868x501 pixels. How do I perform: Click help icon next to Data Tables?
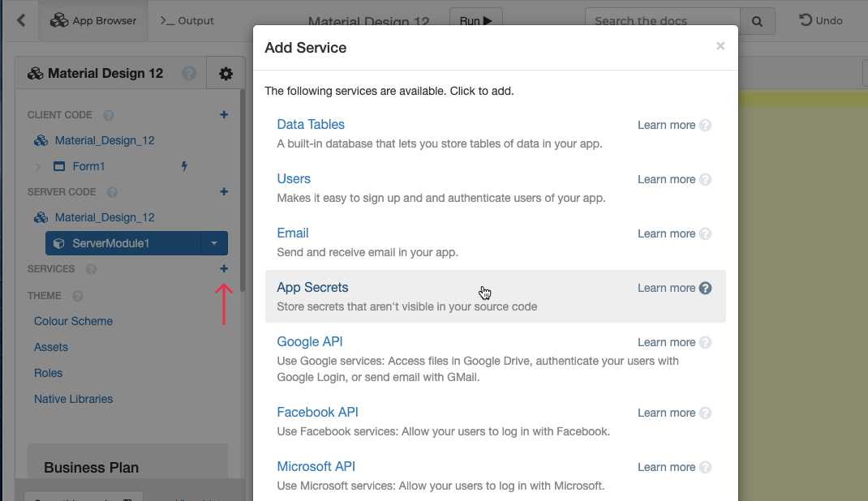click(x=705, y=125)
